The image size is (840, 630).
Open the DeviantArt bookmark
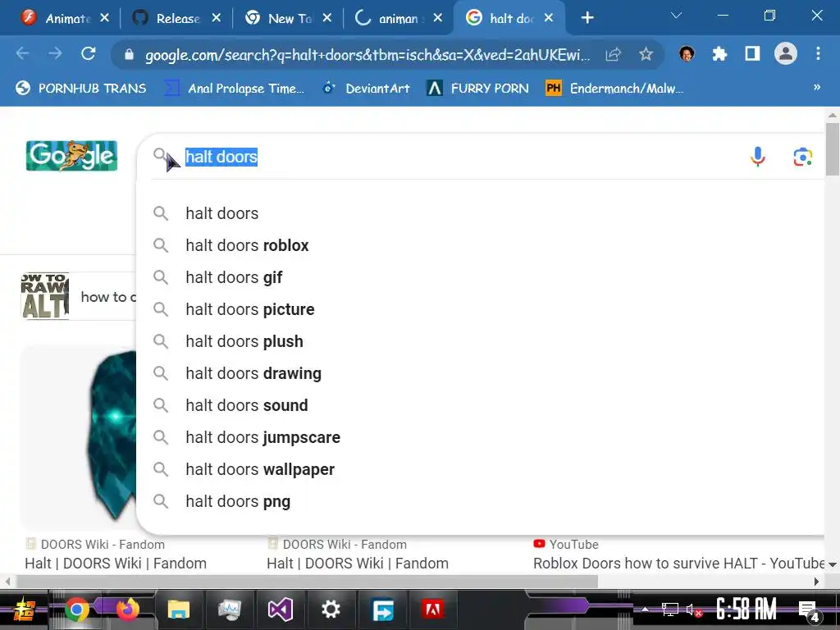pyautogui.click(x=366, y=88)
